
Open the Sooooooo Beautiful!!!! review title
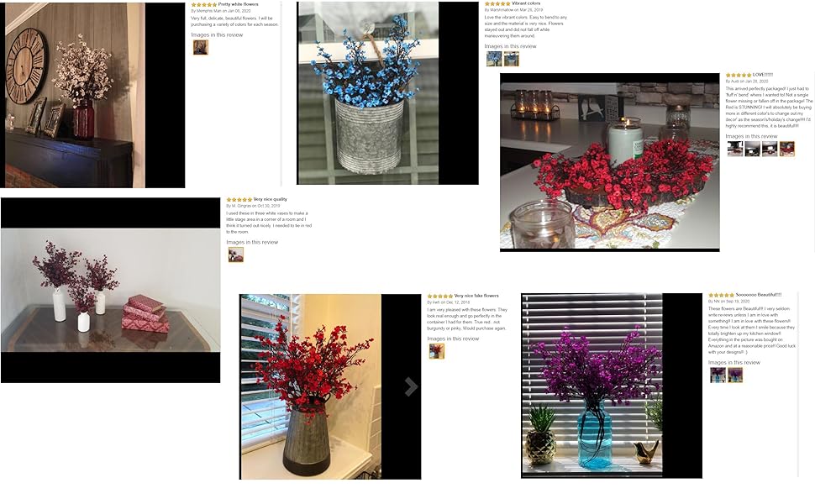tap(759, 295)
